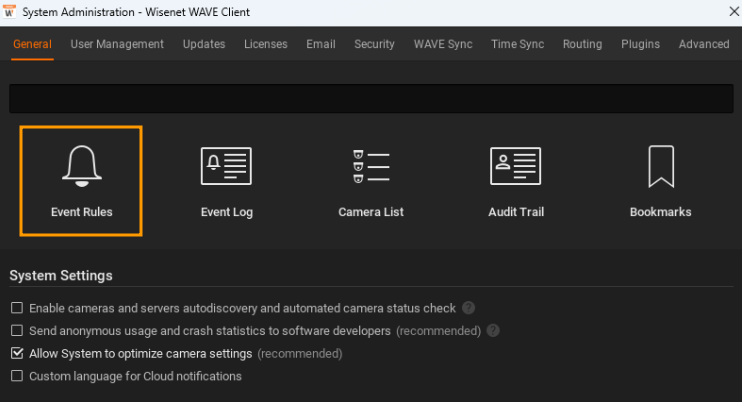Click help icon beside anonymous statistics option
Image resolution: width=743 pixels, height=402 pixels.
493,330
